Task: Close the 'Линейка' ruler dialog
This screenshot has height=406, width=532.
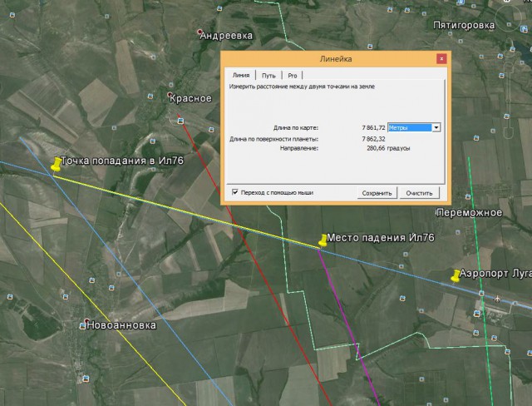Action: point(441,59)
